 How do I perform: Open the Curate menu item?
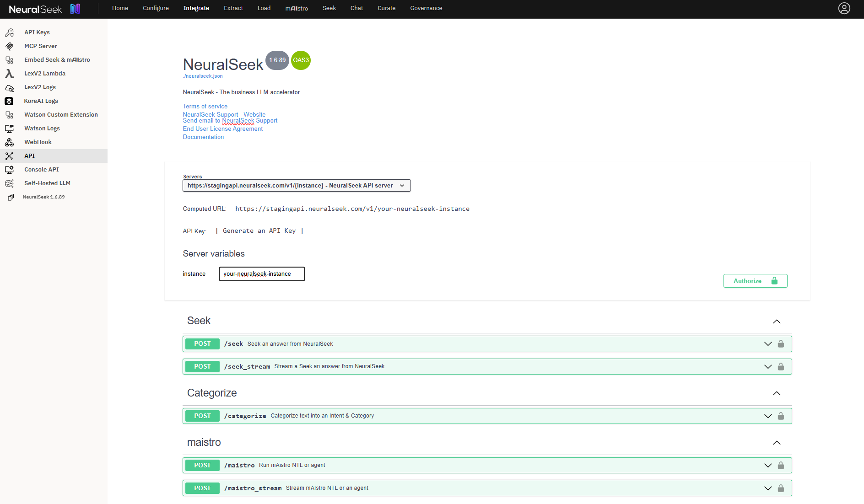pyautogui.click(x=386, y=8)
